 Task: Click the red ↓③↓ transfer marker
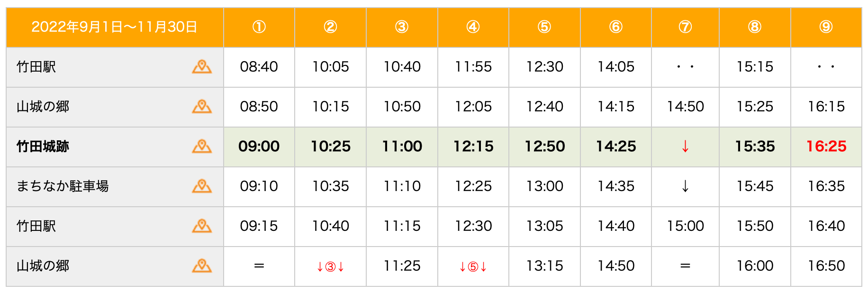[x=330, y=266]
